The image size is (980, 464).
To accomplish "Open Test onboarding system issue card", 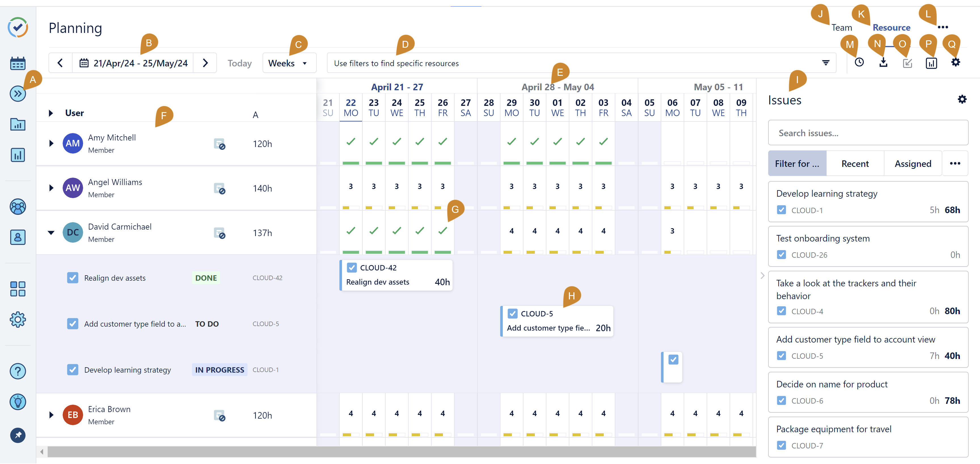I will click(868, 247).
